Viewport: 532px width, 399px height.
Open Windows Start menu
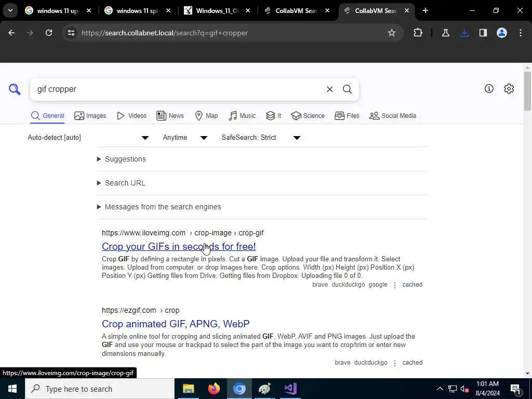pyautogui.click(x=12, y=389)
